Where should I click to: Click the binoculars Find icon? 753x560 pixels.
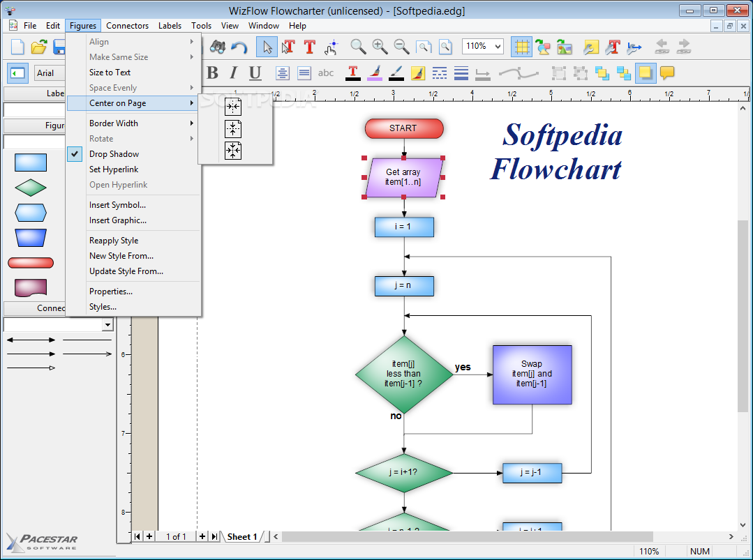point(218,47)
